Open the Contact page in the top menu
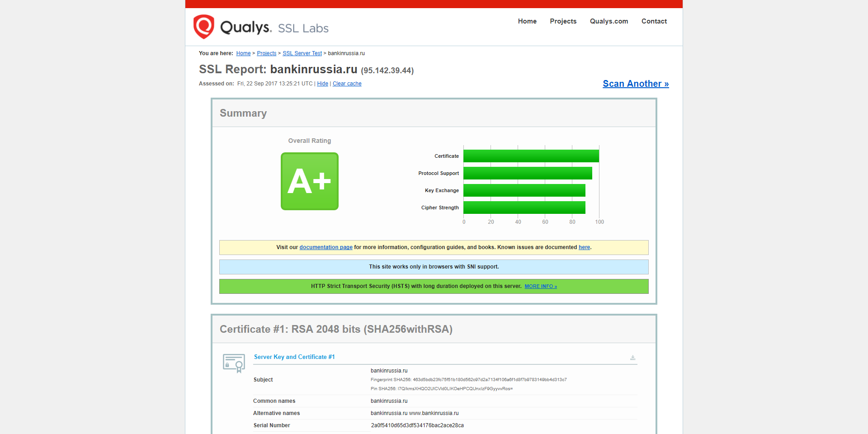Viewport: 868px width, 434px height. (x=654, y=21)
